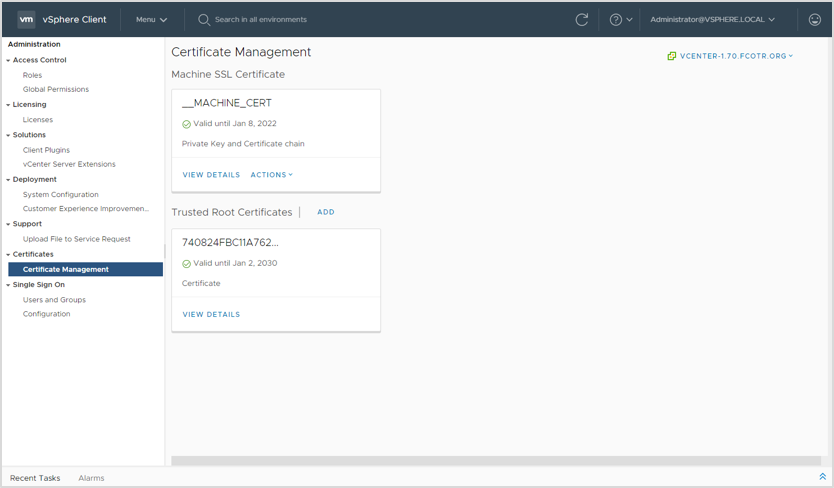The image size is (834, 488).
Task: Click VIEW DETAILS for the 740824FBC11A762 certificate
Action: pyautogui.click(x=211, y=315)
